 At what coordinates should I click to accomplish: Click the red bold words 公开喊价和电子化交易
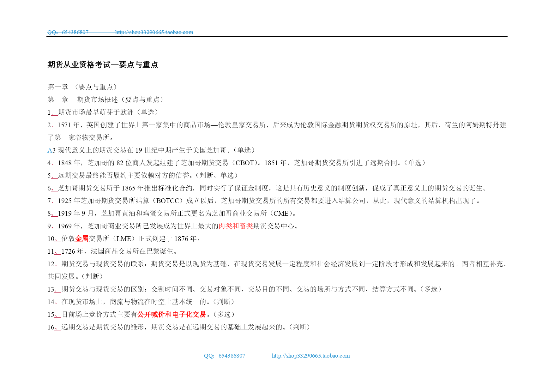point(172,314)
